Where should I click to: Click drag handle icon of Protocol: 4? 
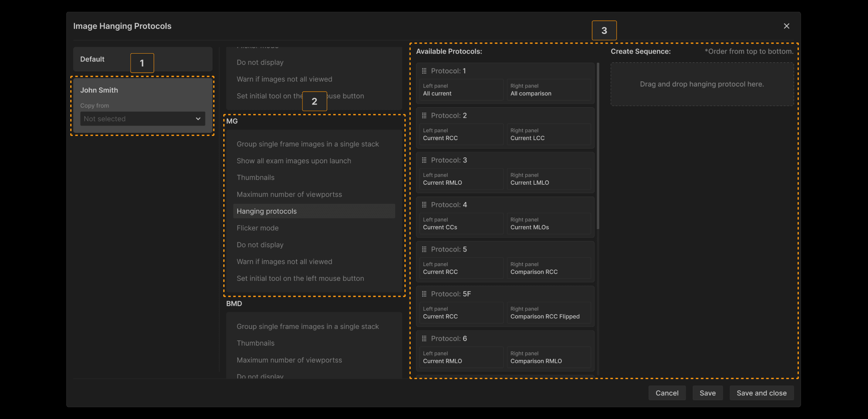[x=424, y=205]
